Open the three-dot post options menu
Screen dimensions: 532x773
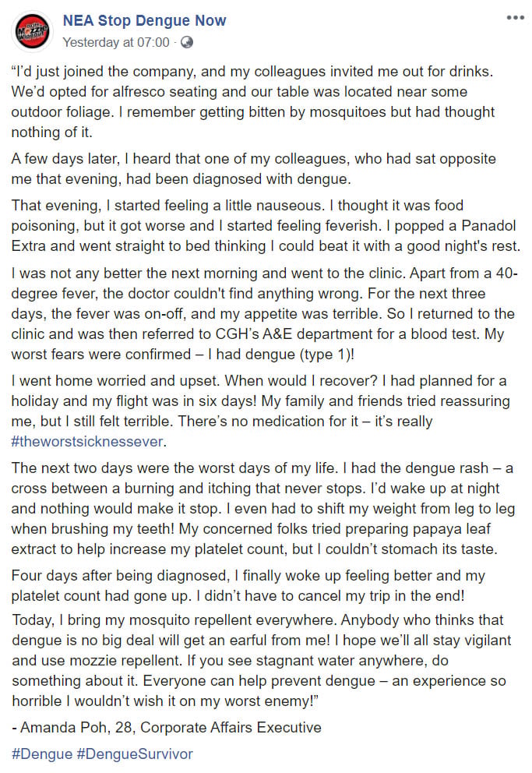515,18
